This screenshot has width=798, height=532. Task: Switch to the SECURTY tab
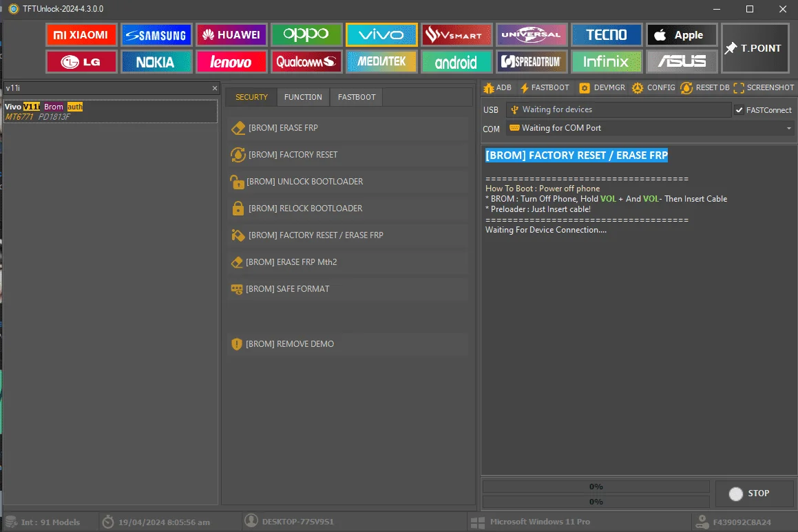[x=251, y=96]
